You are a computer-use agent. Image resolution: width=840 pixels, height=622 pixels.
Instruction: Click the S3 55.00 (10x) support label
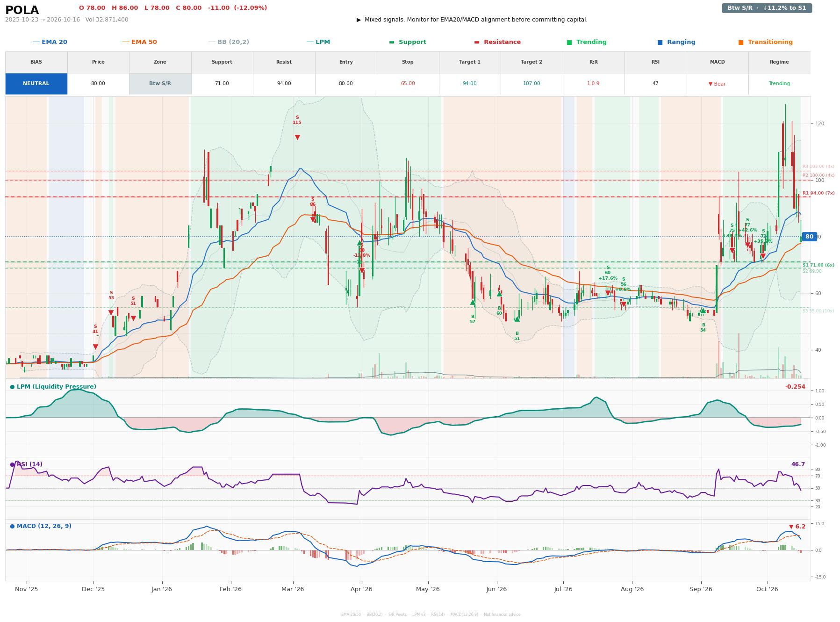tap(818, 311)
